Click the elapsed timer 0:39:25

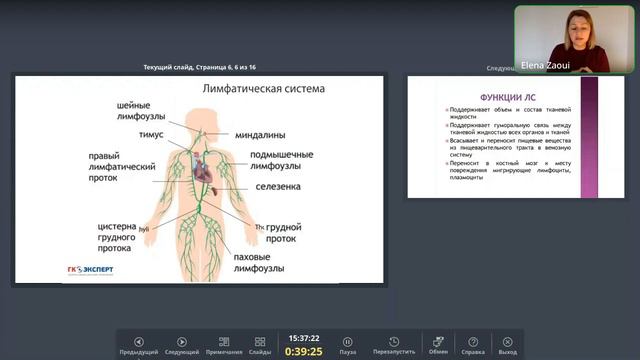[x=304, y=351]
